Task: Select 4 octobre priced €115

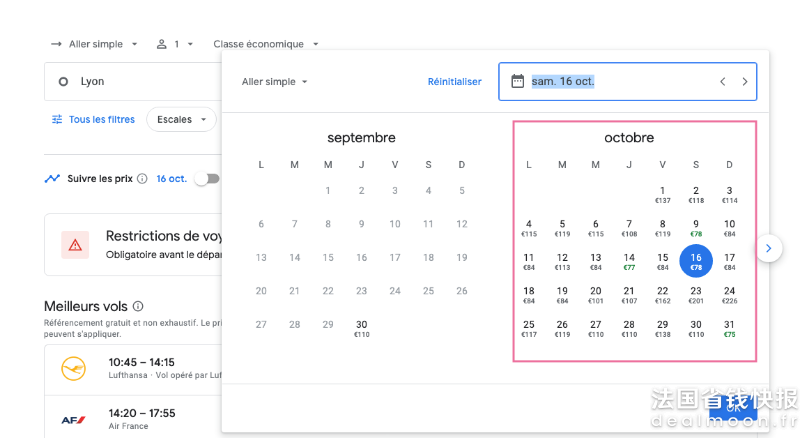Action: click(x=529, y=228)
